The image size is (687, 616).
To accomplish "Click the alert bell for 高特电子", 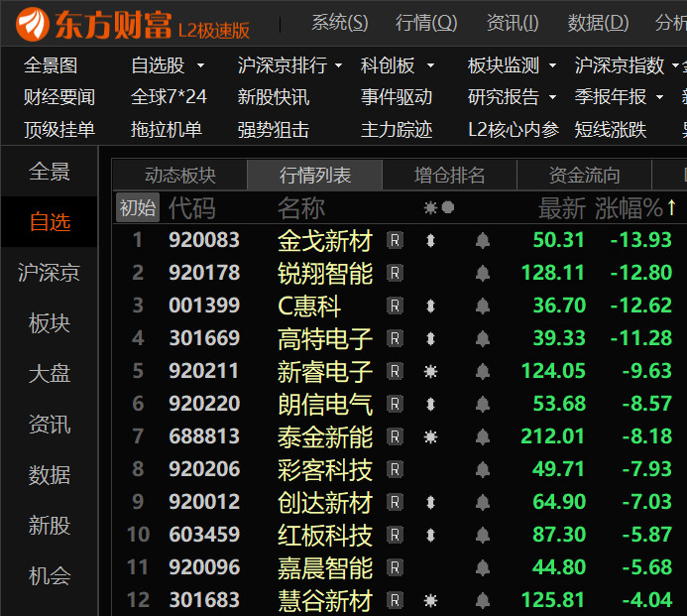I will pyautogui.click(x=483, y=338).
